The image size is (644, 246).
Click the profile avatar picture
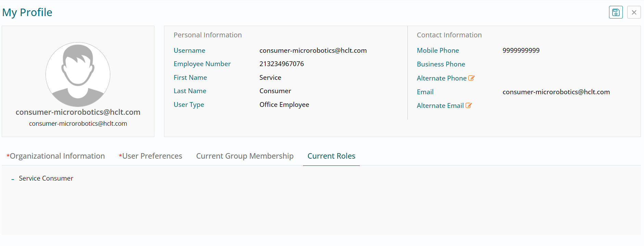pyautogui.click(x=78, y=74)
